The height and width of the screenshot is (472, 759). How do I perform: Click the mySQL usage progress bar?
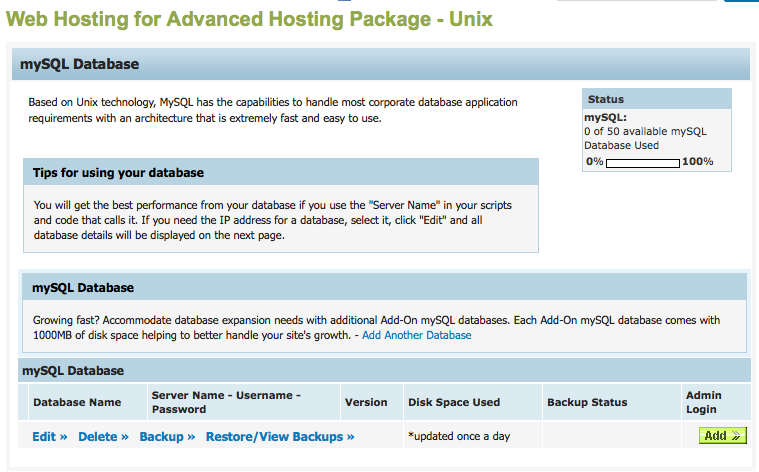[643, 162]
